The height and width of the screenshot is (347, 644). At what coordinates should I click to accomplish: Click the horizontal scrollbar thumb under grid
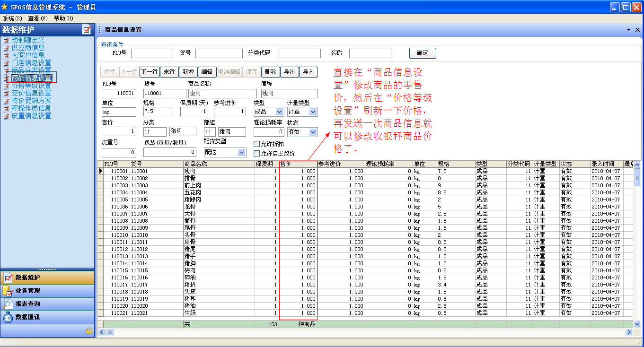110,332
